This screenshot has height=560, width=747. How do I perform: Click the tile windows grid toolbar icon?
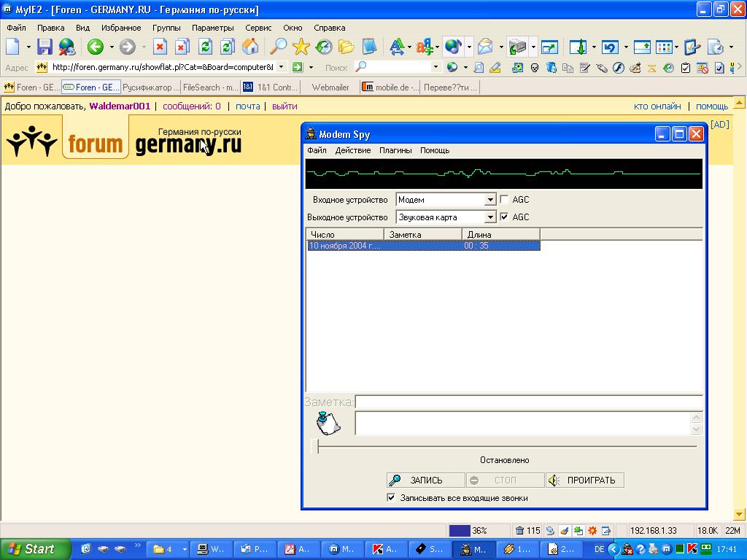664,47
